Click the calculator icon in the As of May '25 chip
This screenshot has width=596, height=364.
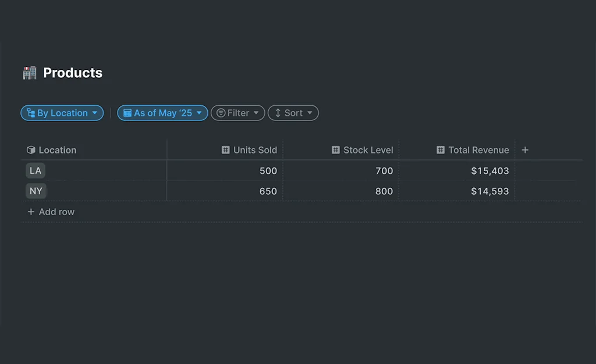128,113
